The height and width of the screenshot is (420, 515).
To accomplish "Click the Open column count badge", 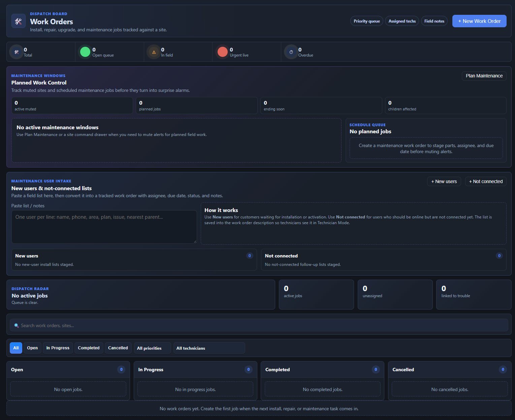I will tap(121, 370).
